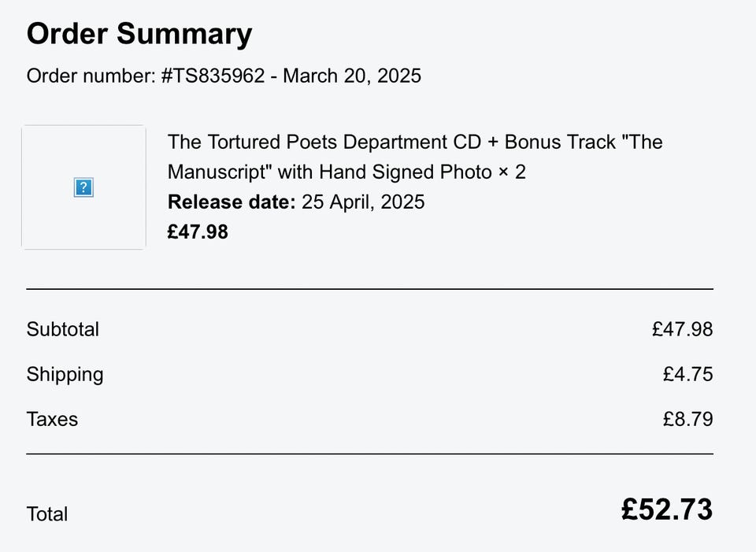Image resolution: width=756 pixels, height=552 pixels.
Task: Click the Total label
Action: [x=47, y=513]
